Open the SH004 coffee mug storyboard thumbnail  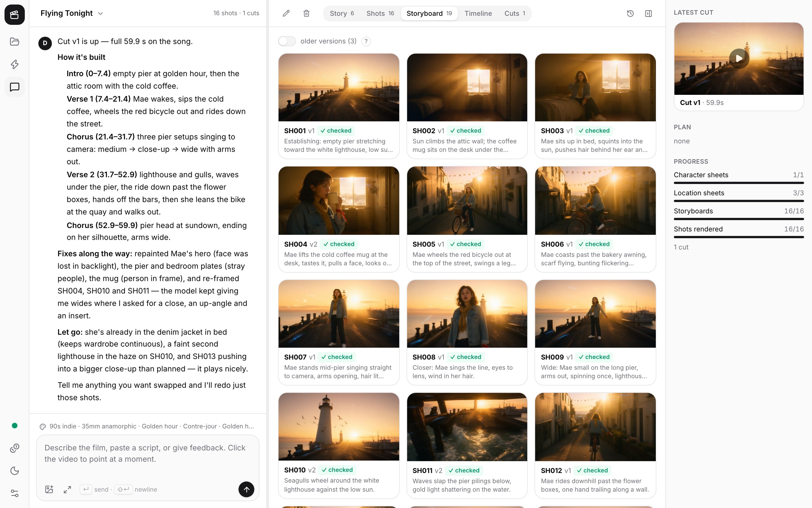(339, 201)
